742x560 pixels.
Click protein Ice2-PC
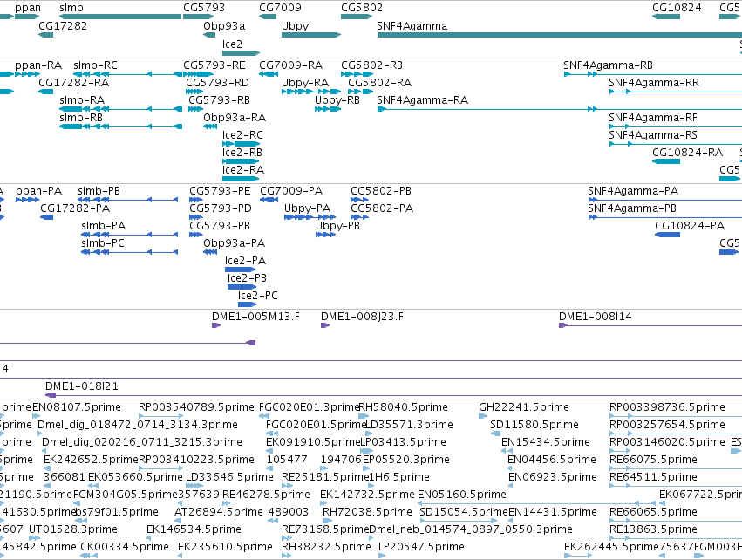[257, 296]
